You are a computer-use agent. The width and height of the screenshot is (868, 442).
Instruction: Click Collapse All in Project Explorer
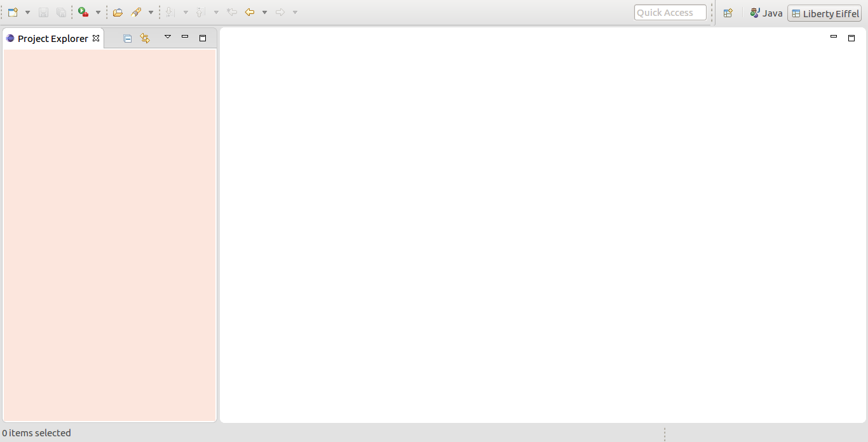tap(128, 39)
